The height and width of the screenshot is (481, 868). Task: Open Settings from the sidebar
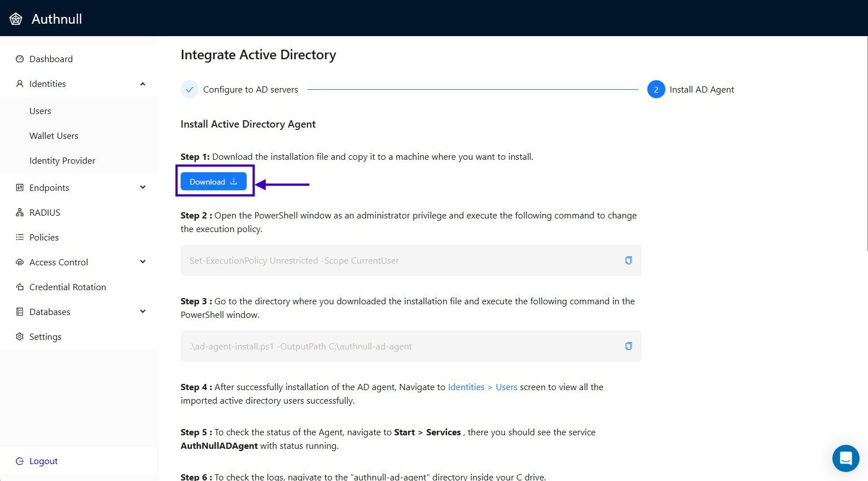(x=45, y=336)
